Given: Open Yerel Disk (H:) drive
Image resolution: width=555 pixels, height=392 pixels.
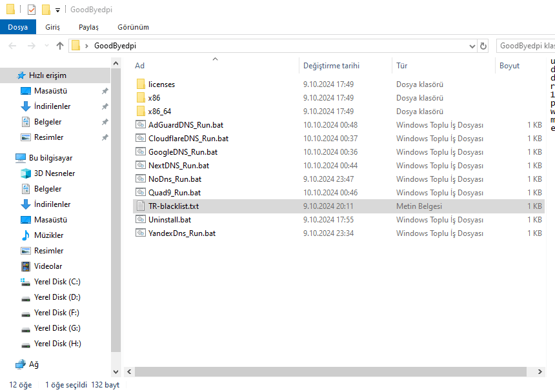Looking at the screenshot, I should [57, 344].
